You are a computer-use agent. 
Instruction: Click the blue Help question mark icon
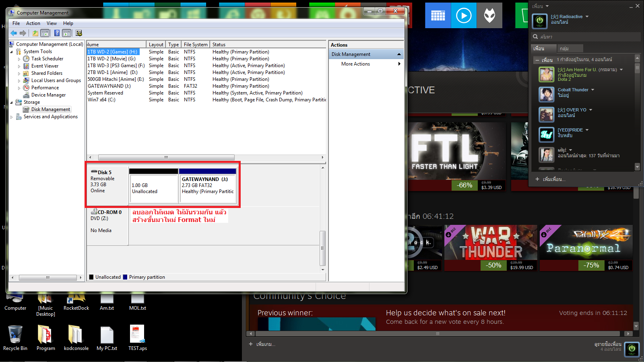tap(57, 33)
